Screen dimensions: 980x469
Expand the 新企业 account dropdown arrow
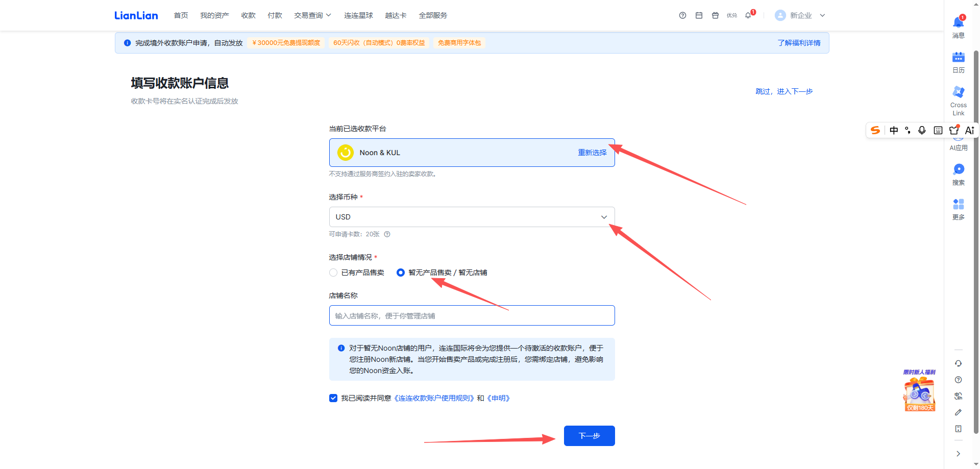point(822,15)
